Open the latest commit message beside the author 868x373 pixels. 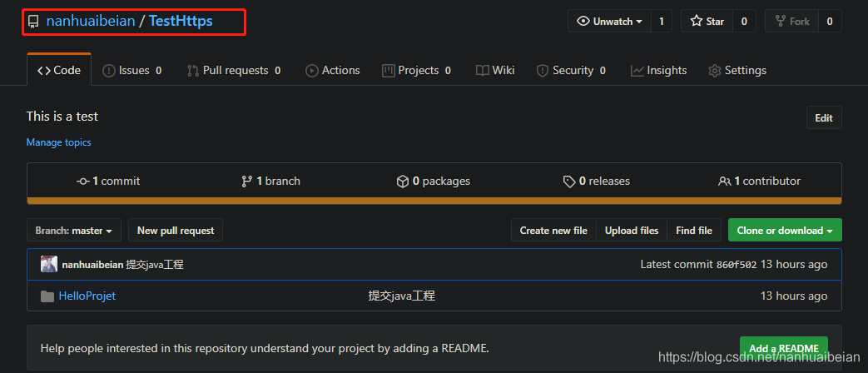(x=155, y=265)
